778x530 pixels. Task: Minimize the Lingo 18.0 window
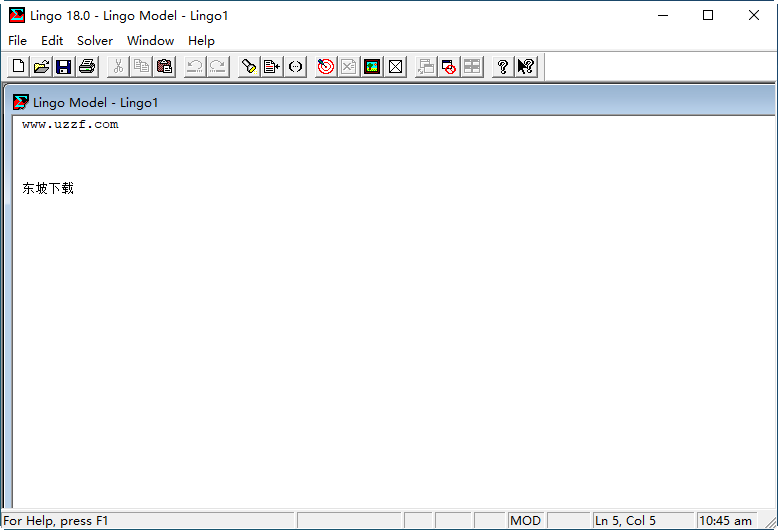coord(663,15)
